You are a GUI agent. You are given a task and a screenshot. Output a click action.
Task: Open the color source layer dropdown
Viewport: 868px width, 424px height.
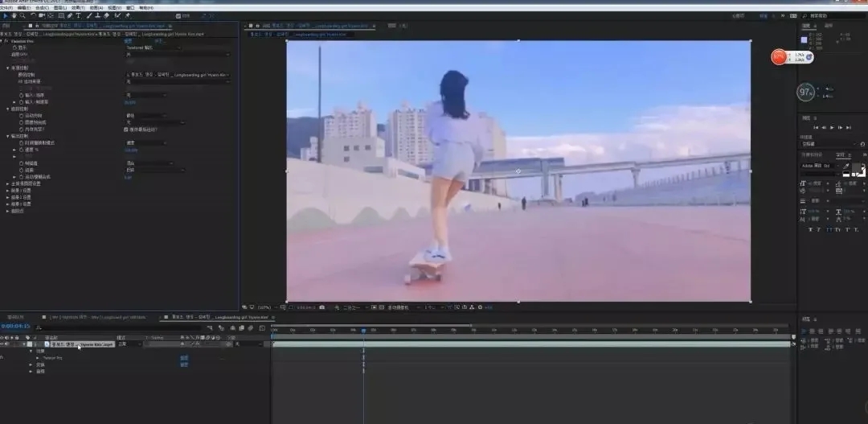click(178, 75)
